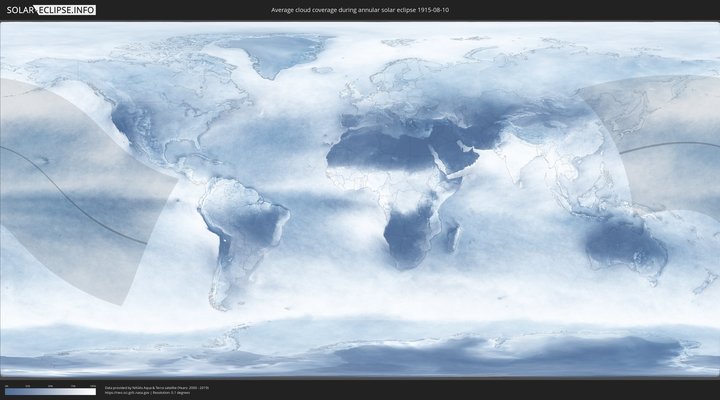Click the cloud coverage color scale bar
Image resolution: width=720 pixels, height=400 pixels.
tap(50, 391)
